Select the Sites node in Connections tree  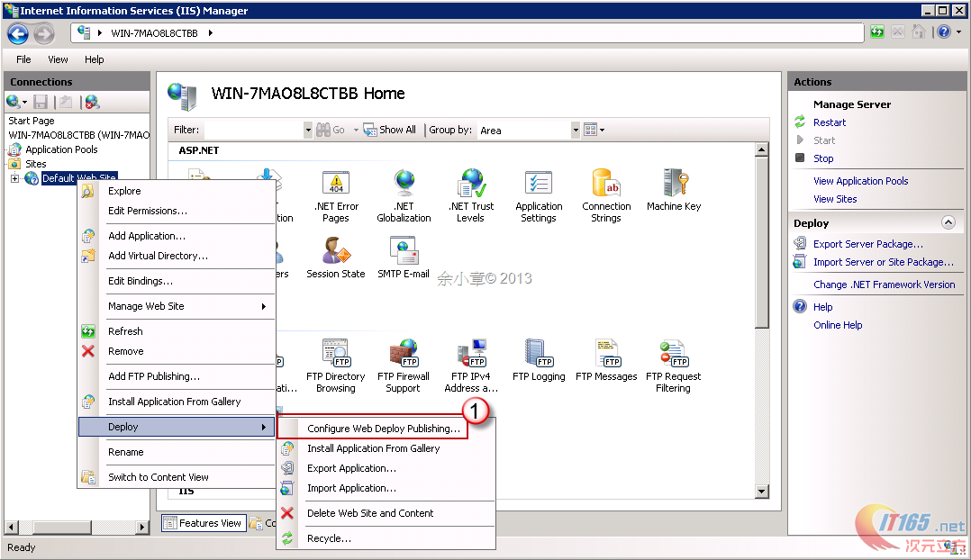coord(36,164)
